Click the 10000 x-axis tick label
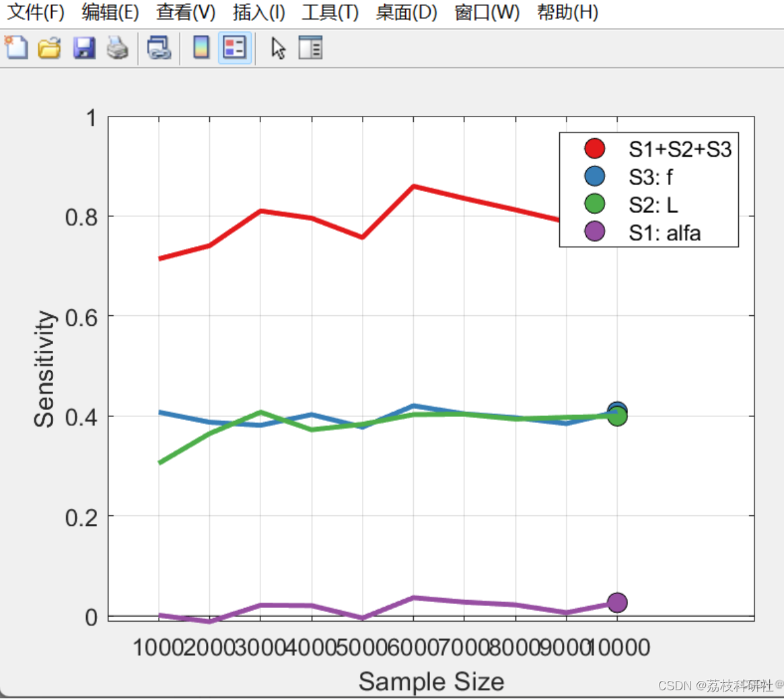Image resolution: width=784 pixels, height=699 pixels. pos(620,647)
